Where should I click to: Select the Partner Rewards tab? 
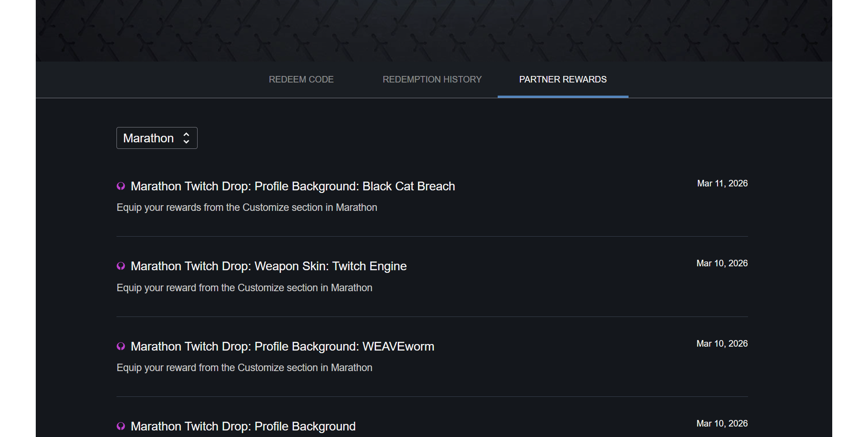click(x=563, y=79)
